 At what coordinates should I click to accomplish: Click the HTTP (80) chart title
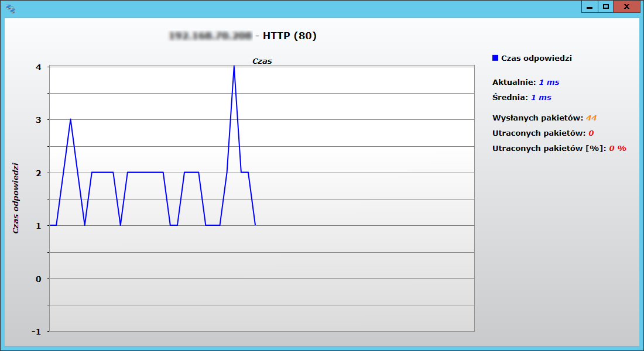point(289,36)
